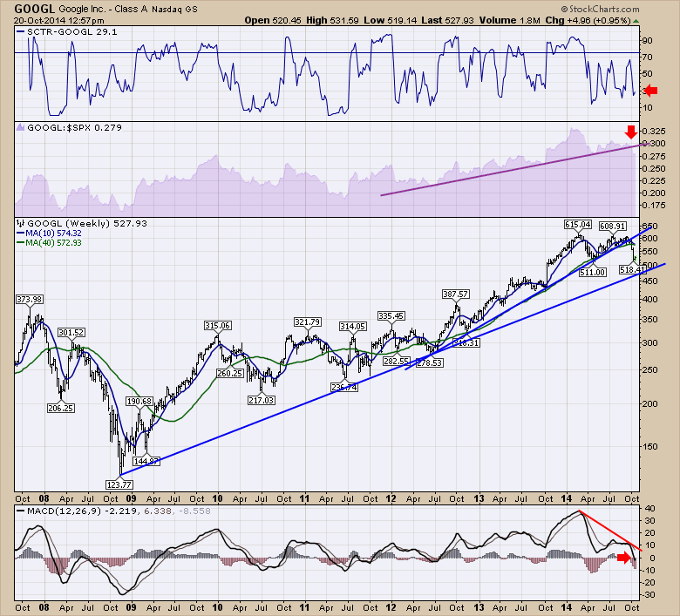
Task: Click year 12 below the MACD panel
Action: pyautogui.click(x=391, y=607)
